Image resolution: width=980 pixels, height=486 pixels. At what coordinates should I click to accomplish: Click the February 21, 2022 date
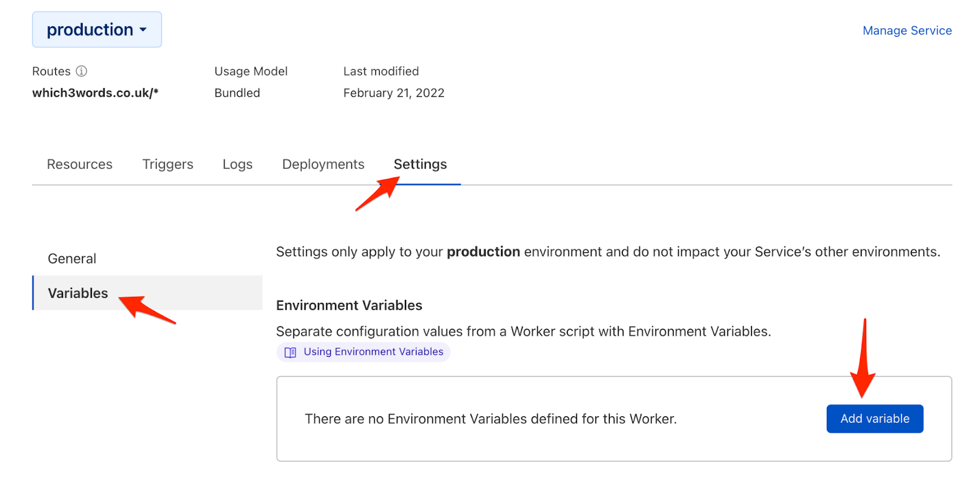tap(393, 93)
